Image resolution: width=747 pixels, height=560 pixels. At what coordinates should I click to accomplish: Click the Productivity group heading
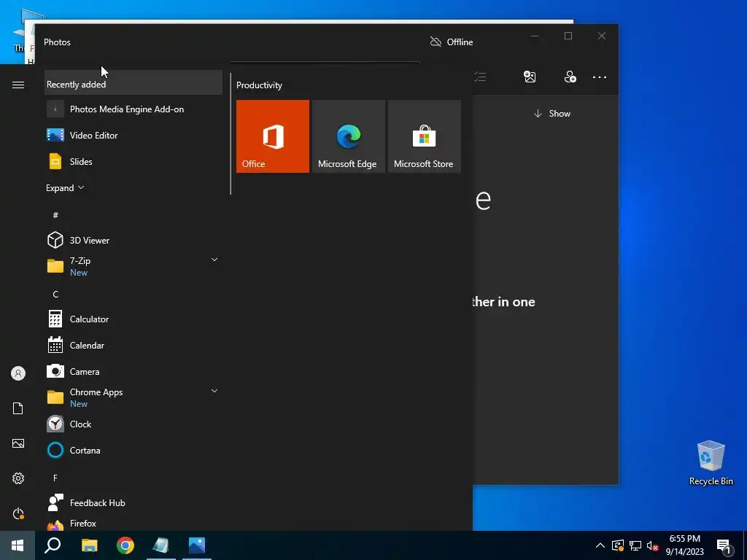pos(259,85)
